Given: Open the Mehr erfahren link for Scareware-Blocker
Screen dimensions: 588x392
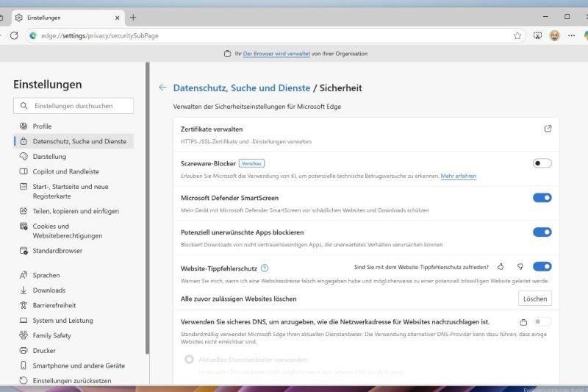Looking at the screenshot, I should pyautogui.click(x=458, y=176).
